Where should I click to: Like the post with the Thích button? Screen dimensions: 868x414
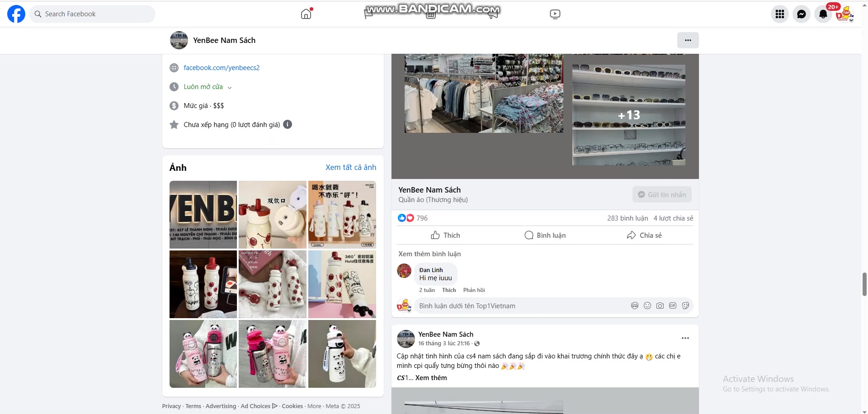click(445, 235)
